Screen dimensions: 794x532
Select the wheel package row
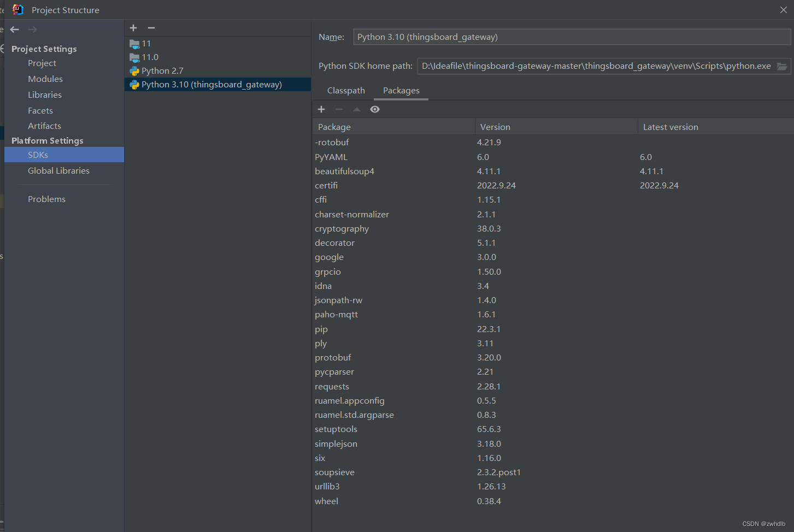553,501
